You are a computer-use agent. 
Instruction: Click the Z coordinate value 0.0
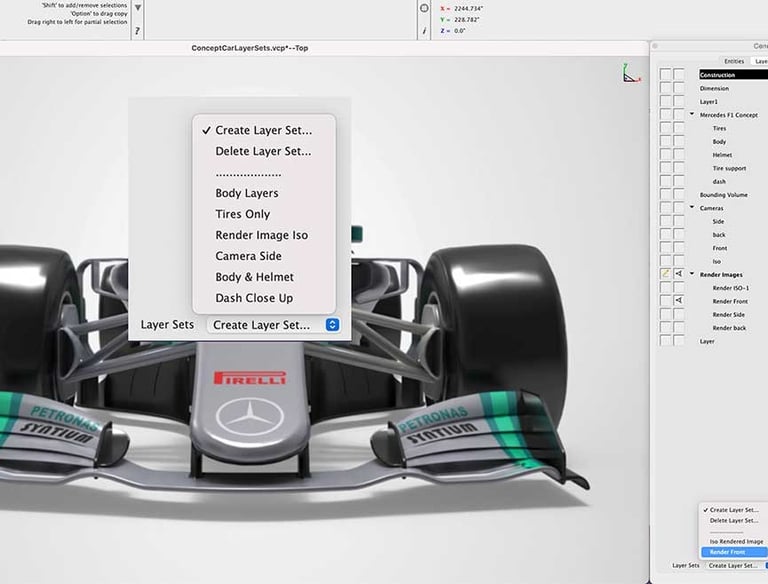point(459,30)
